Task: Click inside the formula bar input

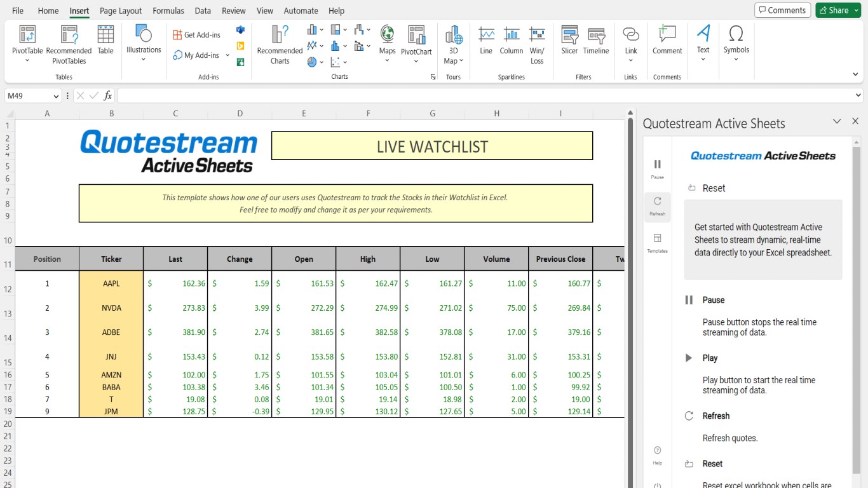Action: (485, 95)
